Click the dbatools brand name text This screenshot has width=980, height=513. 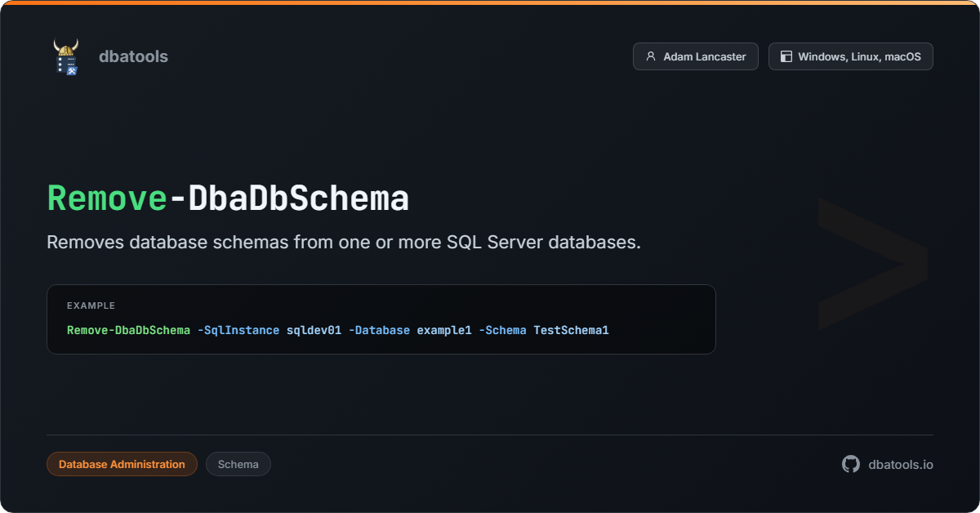(133, 56)
